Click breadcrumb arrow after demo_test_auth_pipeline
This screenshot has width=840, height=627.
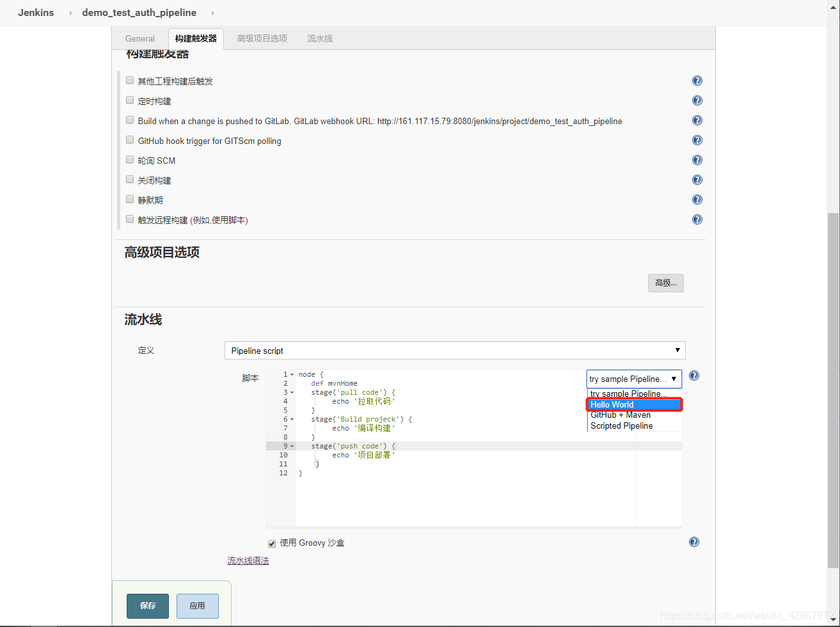pyautogui.click(x=212, y=13)
